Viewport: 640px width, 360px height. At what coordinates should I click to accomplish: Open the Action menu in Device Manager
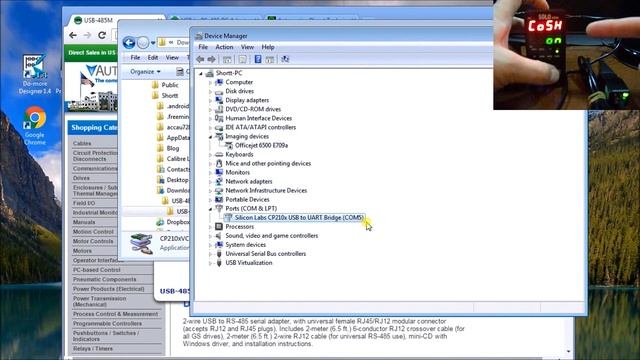(x=224, y=47)
